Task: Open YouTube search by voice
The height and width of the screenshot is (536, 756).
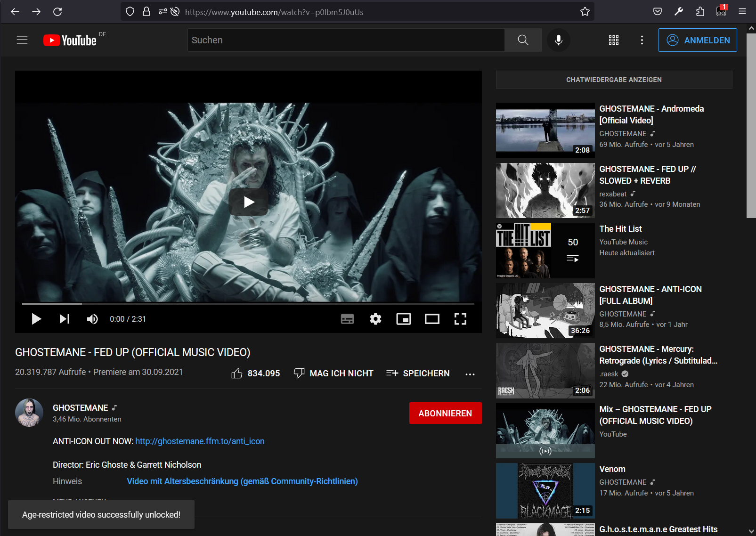Action: click(x=559, y=40)
